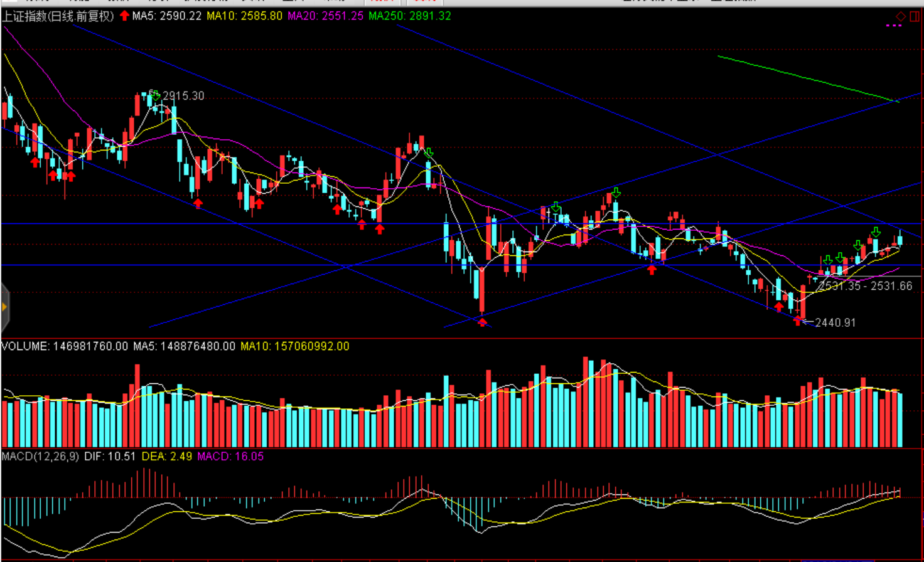
Task: Click the red up arrow beside the chart title
Action: click(124, 16)
